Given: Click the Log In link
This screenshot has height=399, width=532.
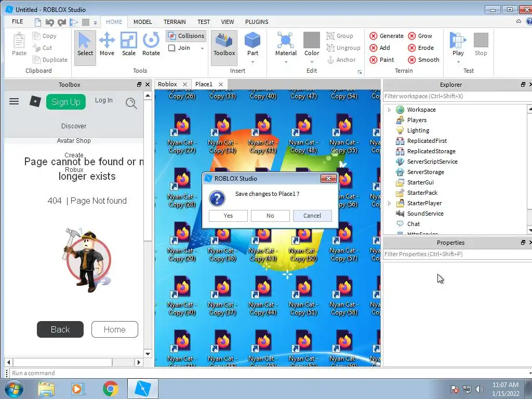Looking at the screenshot, I should 103,100.
